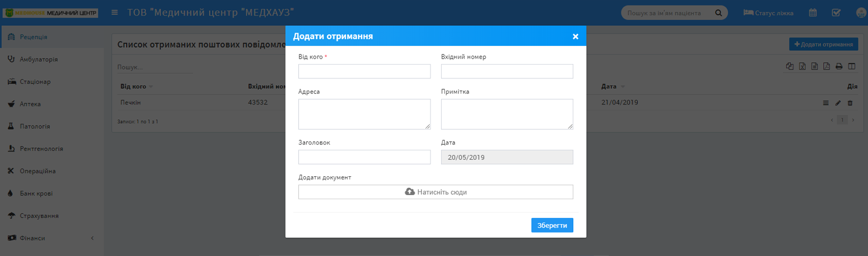Viewport: 868px width, 256px height.
Task: Export list to Excel icon
Action: point(802,66)
